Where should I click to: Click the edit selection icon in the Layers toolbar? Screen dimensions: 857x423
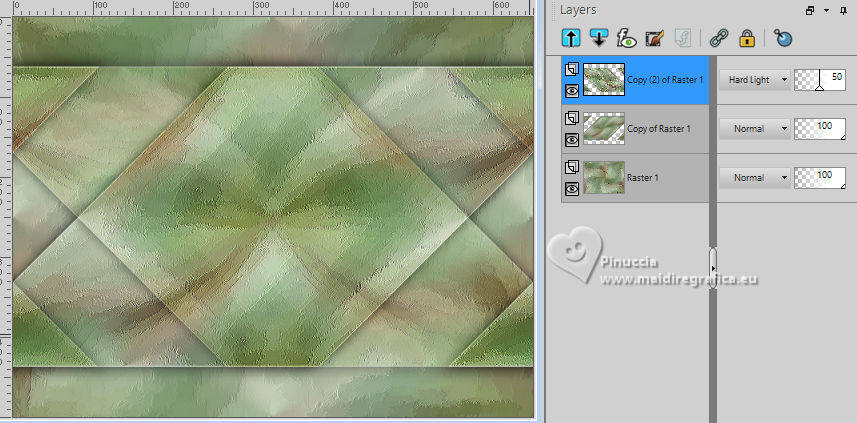click(x=654, y=38)
